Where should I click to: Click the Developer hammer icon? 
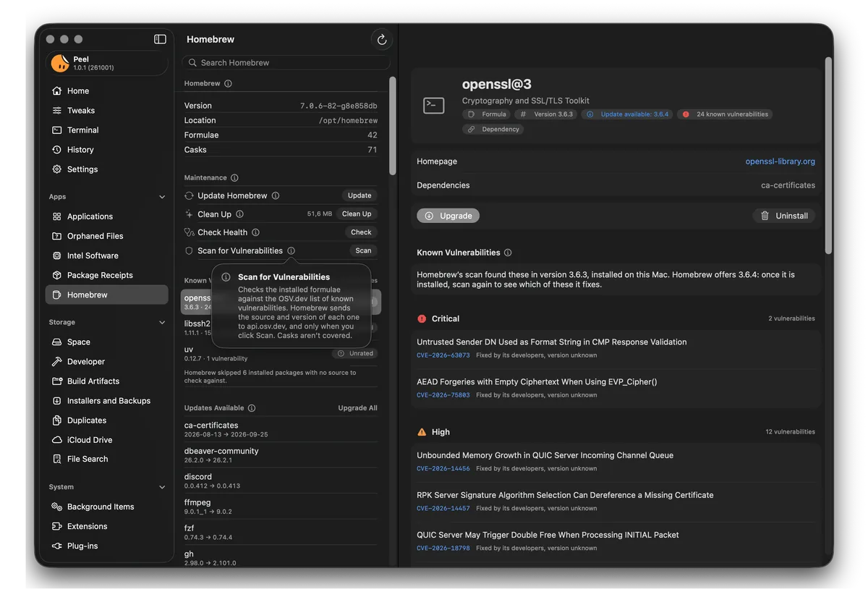coord(57,361)
